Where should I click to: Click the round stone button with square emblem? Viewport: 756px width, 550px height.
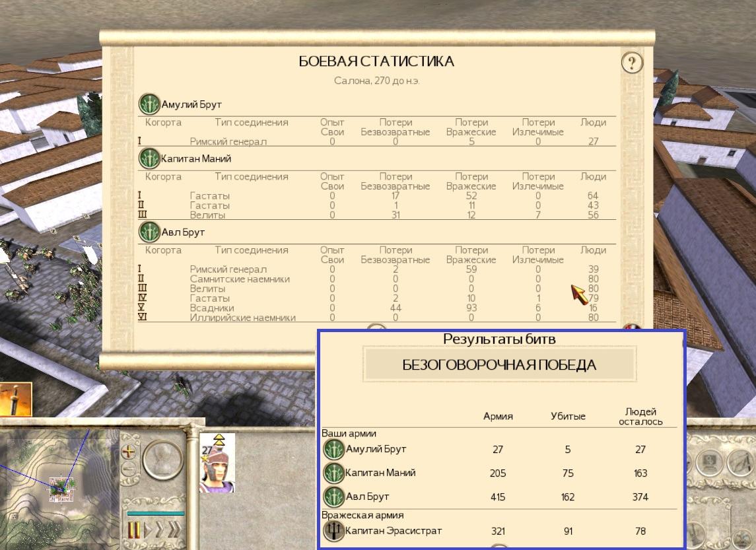coord(710,464)
